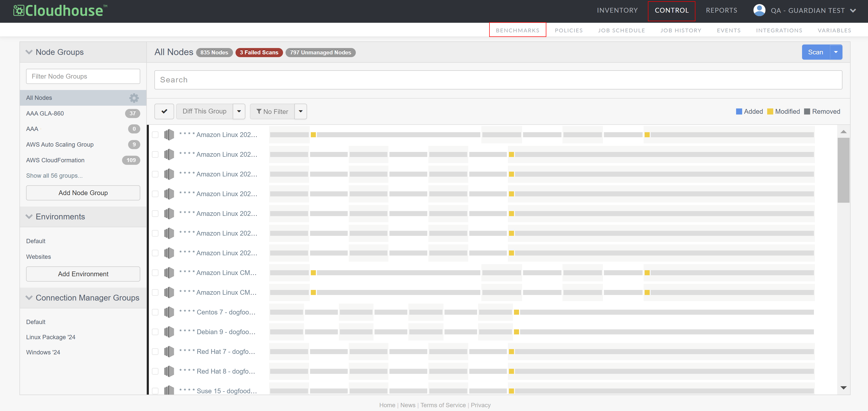Open the QA - GUARDIAN TEST account menu
This screenshot has height=411, width=868.
804,10
